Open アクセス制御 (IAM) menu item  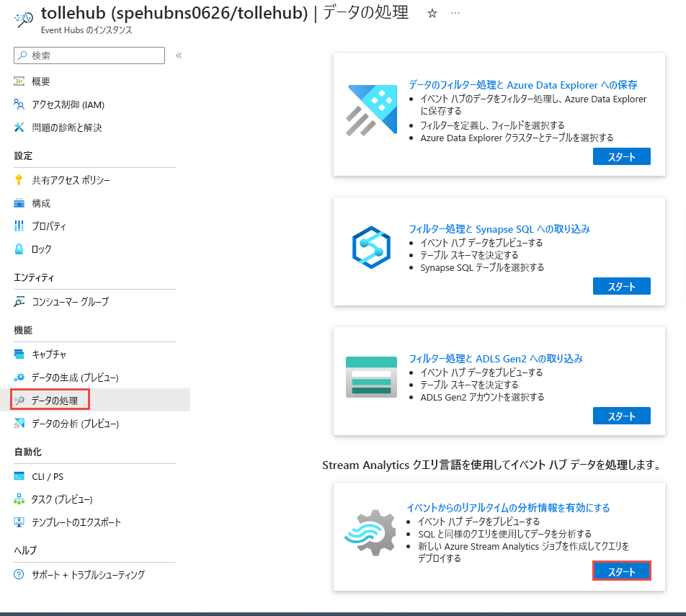[x=68, y=104]
